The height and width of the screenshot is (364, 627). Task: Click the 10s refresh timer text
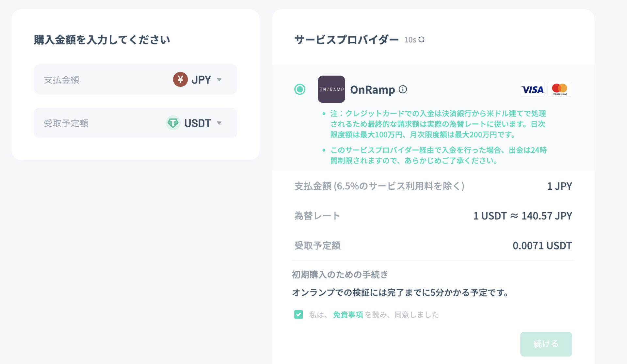[410, 40]
